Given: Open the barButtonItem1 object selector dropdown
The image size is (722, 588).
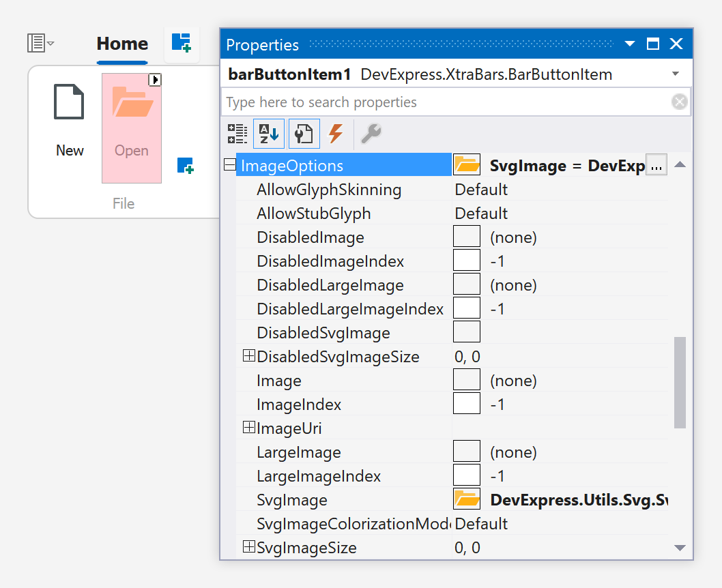Looking at the screenshot, I should pyautogui.click(x=676, y=74).
